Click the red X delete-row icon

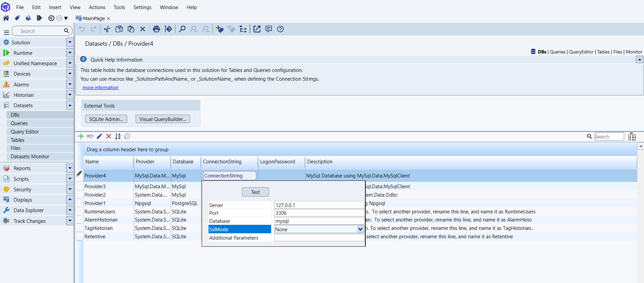click(109, 136)
